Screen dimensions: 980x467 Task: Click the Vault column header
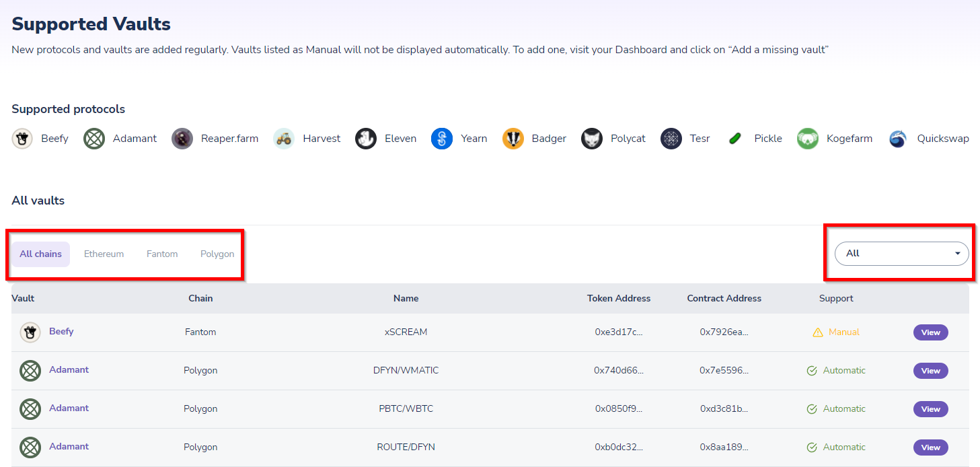coord(23,298)
